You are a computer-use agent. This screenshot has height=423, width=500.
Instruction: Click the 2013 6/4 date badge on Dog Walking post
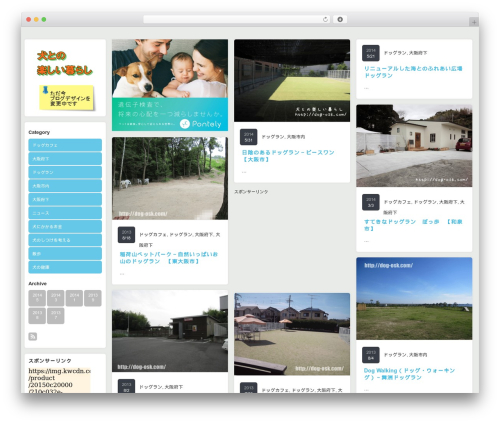tap(371, 355)
